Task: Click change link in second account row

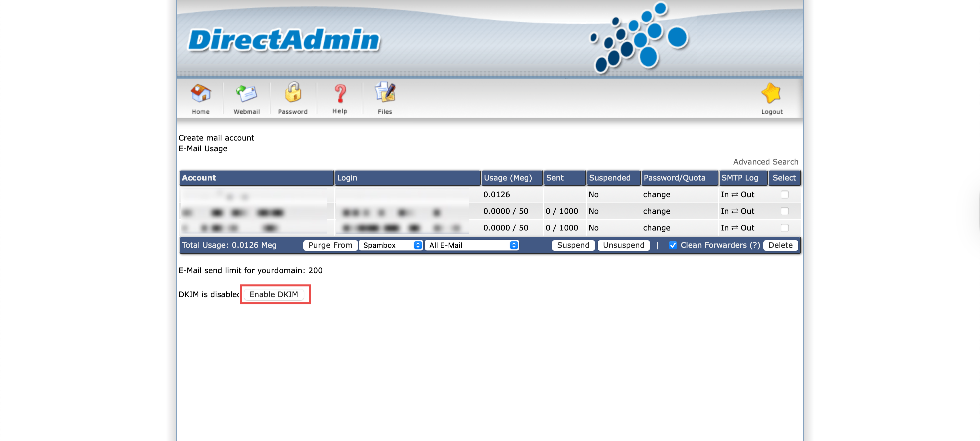Action: [656, 211]
